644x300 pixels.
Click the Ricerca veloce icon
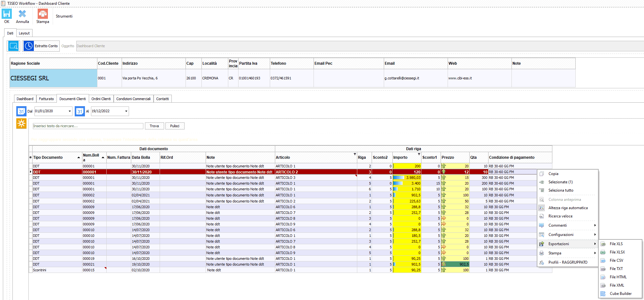coord(542,216)
